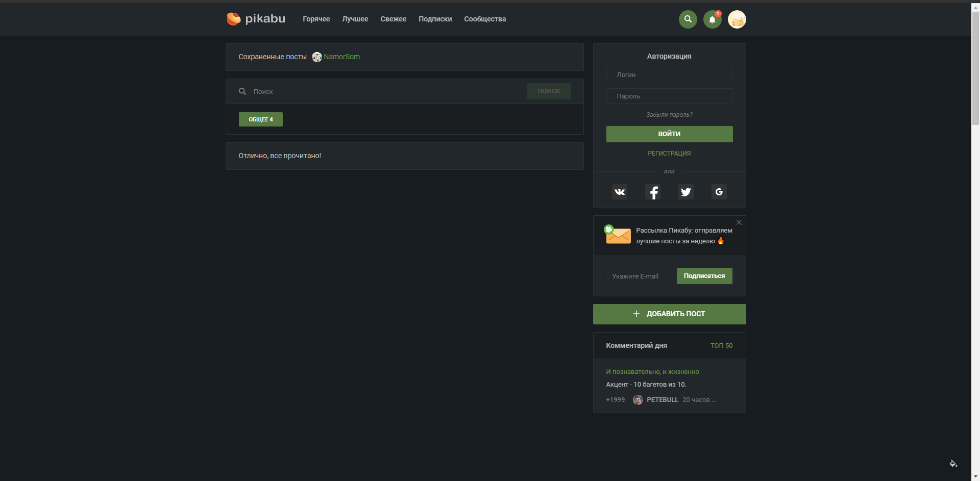
Task: Click the PETEBULL commenter avatar
Action: coord(638,400)
